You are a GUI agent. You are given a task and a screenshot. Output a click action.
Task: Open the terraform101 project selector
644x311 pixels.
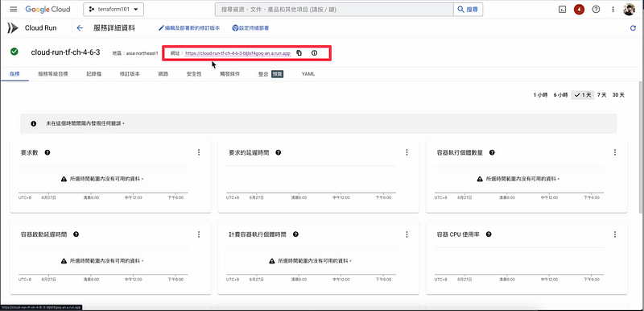(114, 9)
